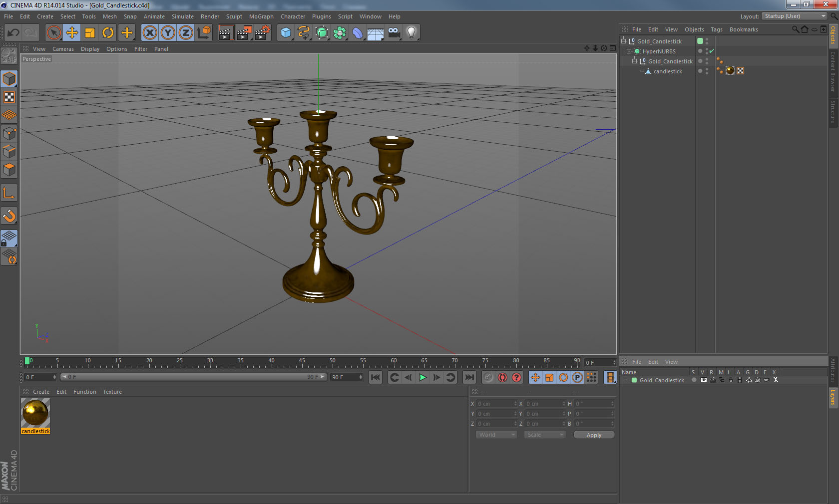Toggle HyperNURBS visibility dots
Screen dimensions: 839x504
click(x=707, y=51)
